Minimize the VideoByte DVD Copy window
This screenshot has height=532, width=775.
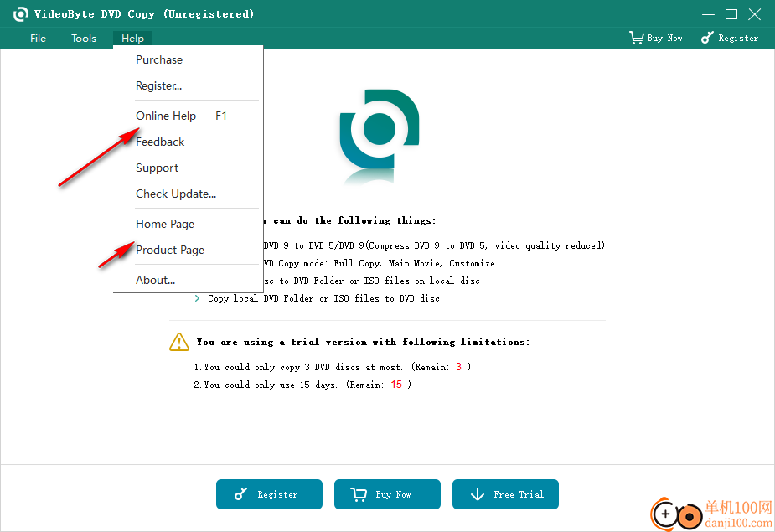708,14
